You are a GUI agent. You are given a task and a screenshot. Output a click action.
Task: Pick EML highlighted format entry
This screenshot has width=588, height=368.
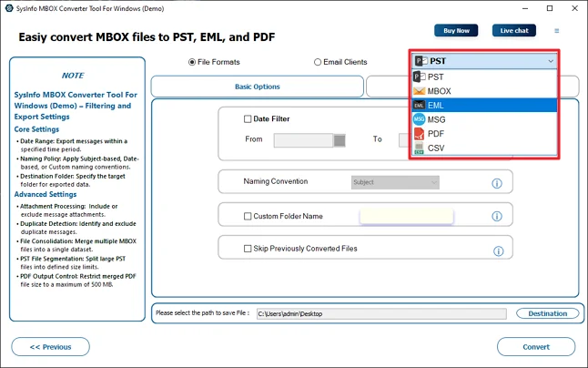[484, 106]
